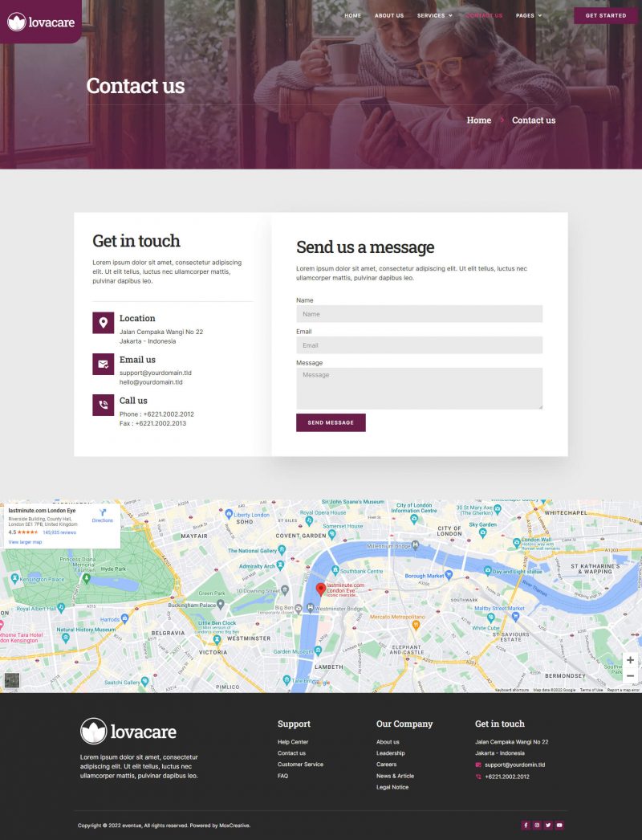Image resolution: width=642 pixels, height=840 pixels.
Task: Open the Instagram social icon
Action: 537,825
